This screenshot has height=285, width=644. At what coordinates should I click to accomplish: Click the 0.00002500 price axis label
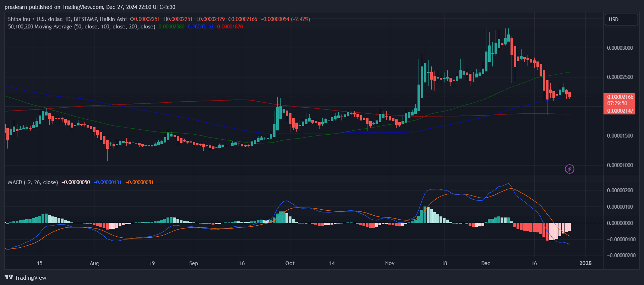620,77
